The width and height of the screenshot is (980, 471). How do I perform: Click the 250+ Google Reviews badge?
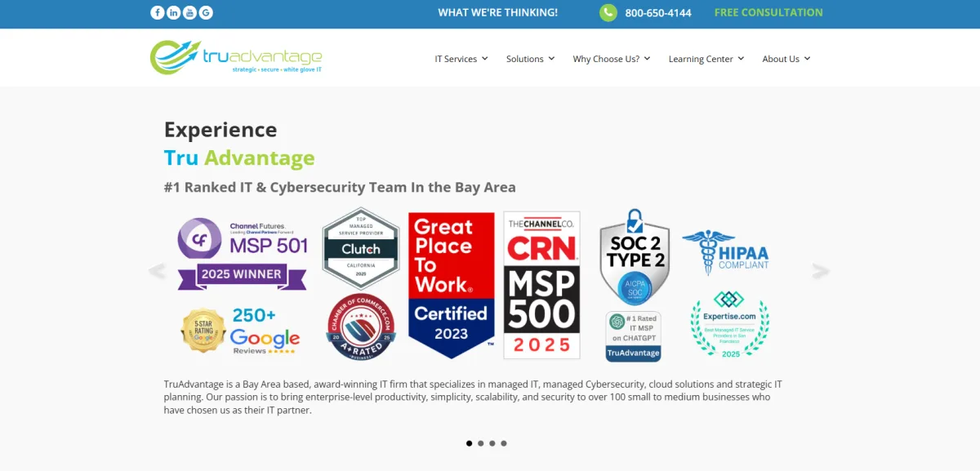point(264,331)
